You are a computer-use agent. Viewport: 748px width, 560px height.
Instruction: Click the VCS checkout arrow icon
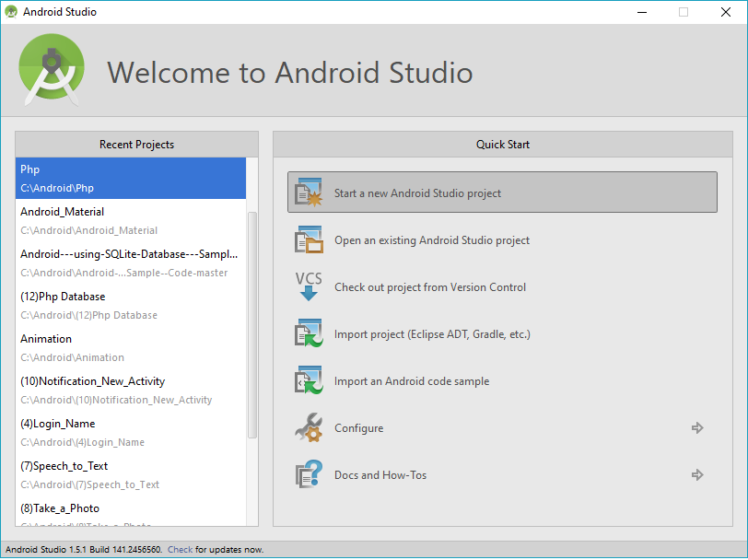tap(309, 286)
